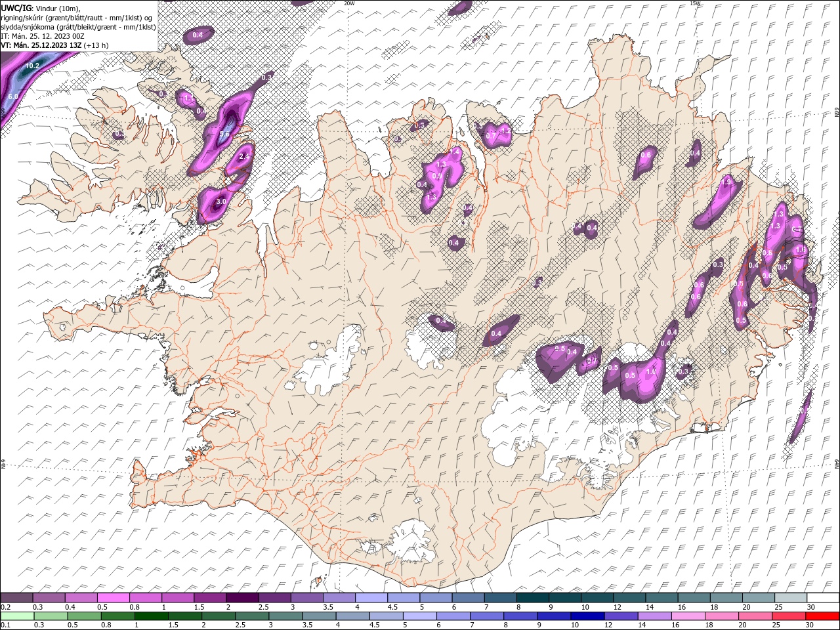Click the '1.9' precipitation value label
Viewport: 840px width, 630px height.
[x=726, y=182]
